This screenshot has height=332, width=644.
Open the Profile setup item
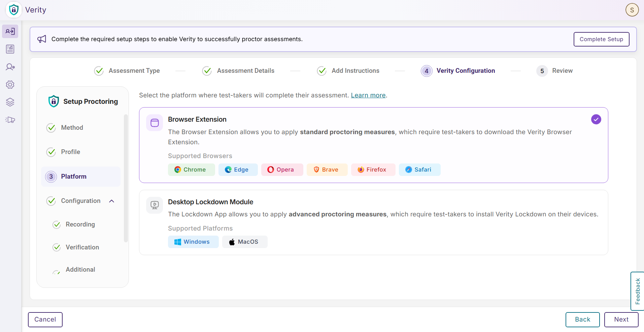80,152
